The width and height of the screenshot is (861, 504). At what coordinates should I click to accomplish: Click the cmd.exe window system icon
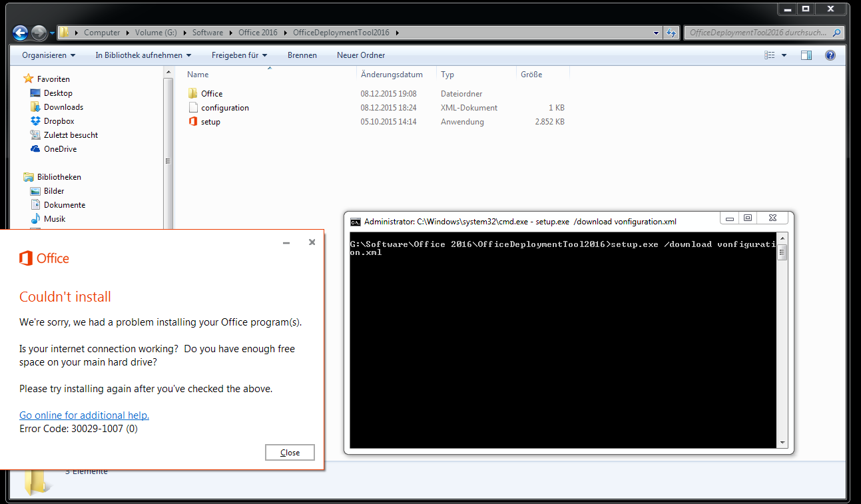356,222
